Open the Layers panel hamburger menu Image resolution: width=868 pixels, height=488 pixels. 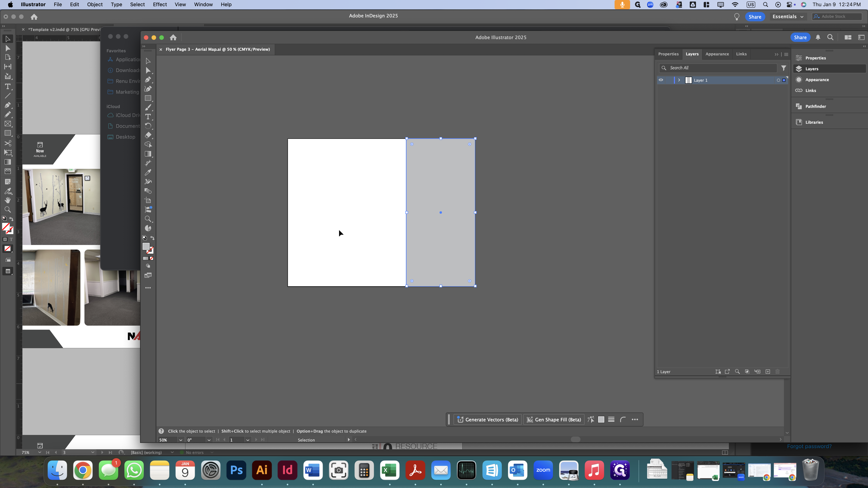pyautogui.click(x=786, y=54)
